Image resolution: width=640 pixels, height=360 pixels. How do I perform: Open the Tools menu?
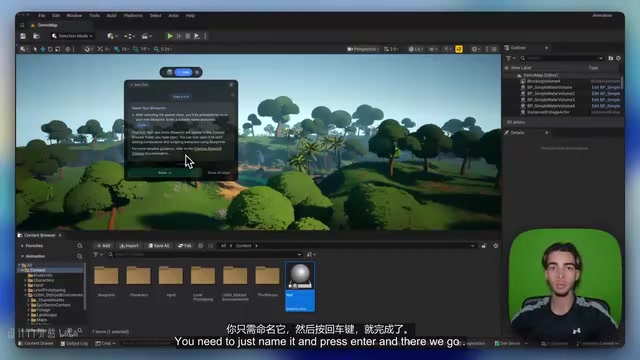coord(94,16)
